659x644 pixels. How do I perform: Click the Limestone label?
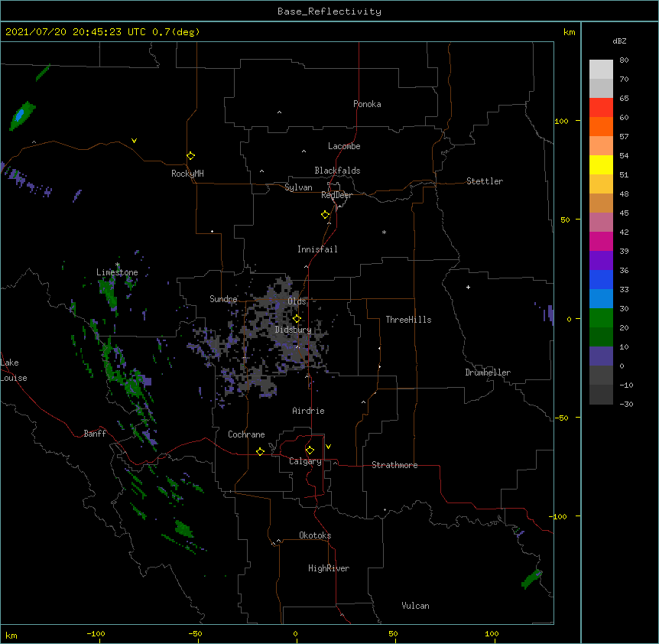point(117,272)
